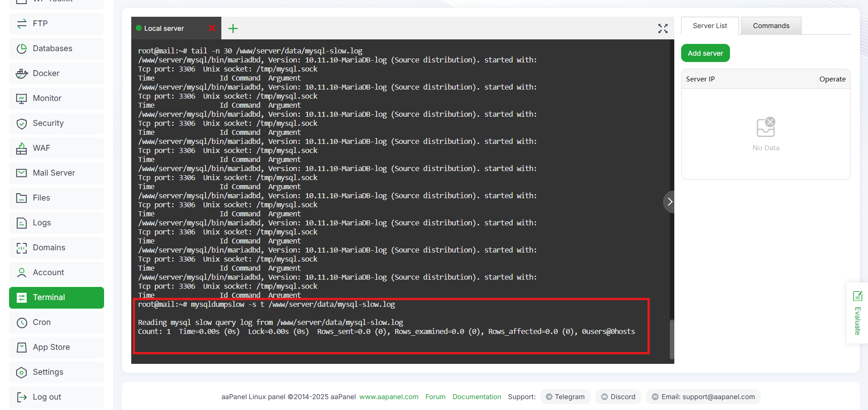Click the Account person icon
The height and width of the screenshot is (410, 868).
pos(21,272)
